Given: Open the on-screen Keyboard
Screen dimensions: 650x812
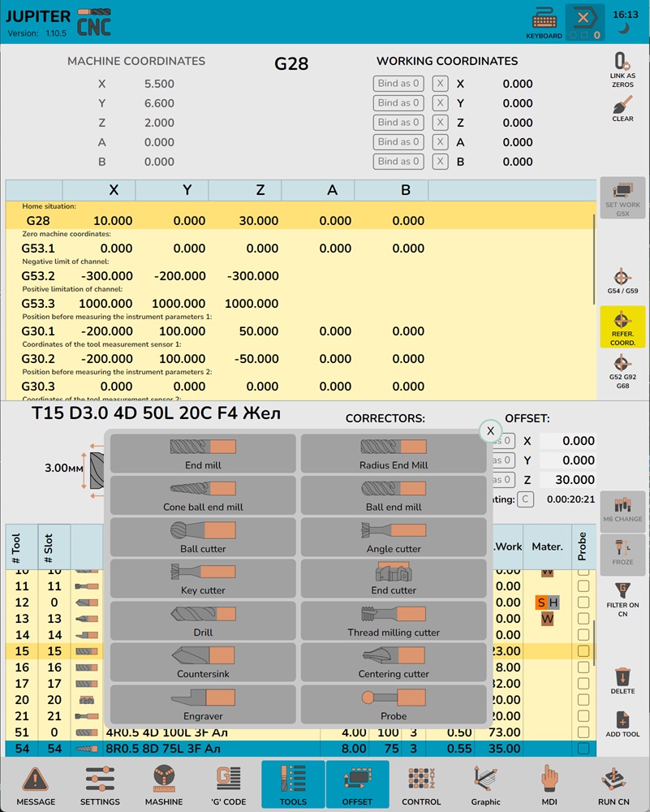Looking at the screenshot, I should point(544,24).
